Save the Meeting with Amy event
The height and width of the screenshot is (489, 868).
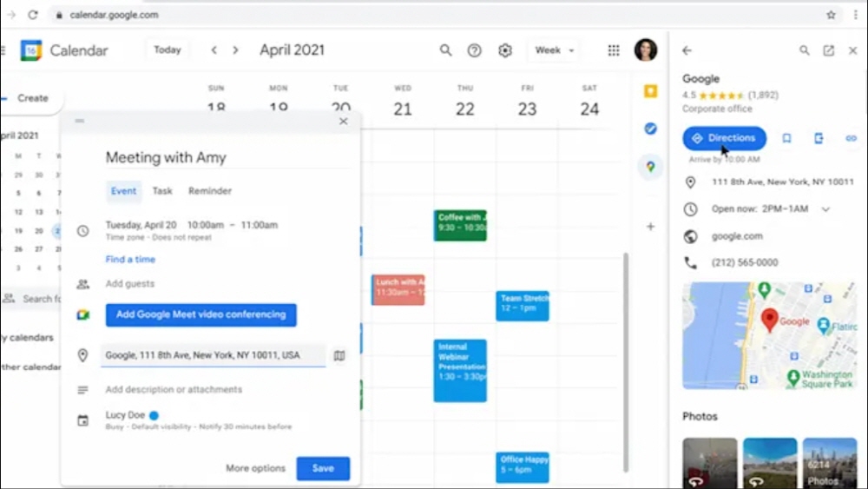click(x=323, y=468)
